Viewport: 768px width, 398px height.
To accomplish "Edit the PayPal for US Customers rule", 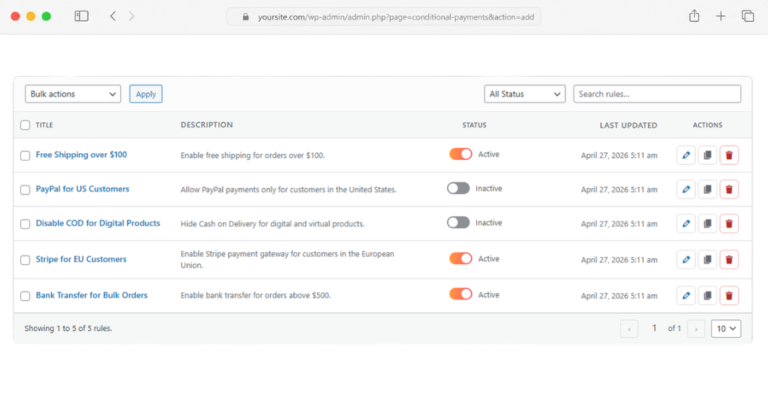I will point(686,189).
